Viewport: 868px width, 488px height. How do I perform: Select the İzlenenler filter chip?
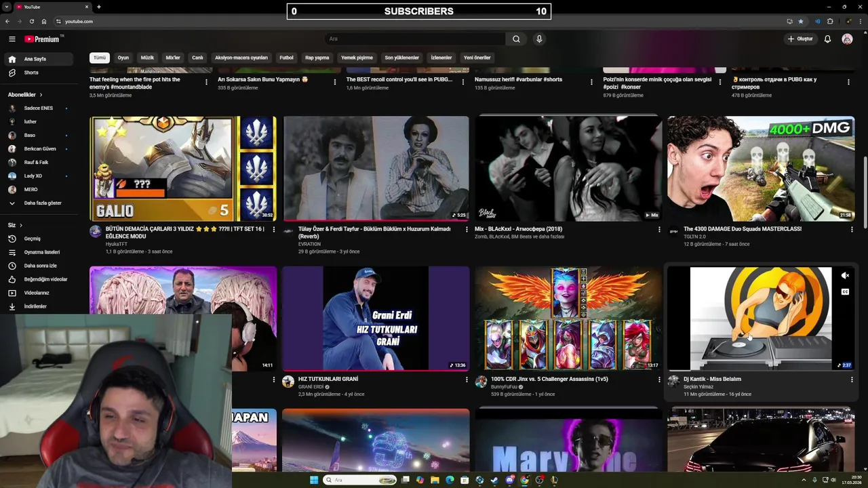pyautogui.click(x=441, y=58)
